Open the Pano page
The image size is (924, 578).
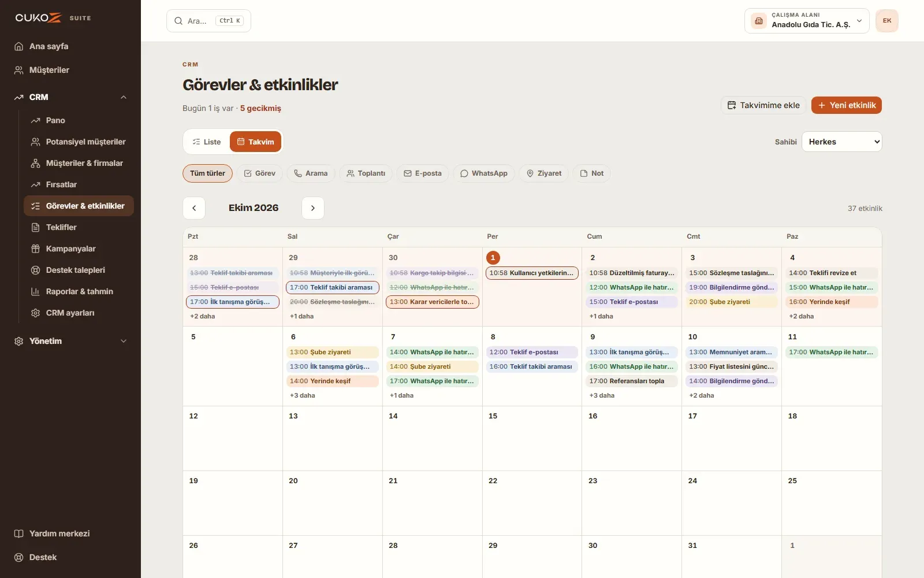[79, 120]
